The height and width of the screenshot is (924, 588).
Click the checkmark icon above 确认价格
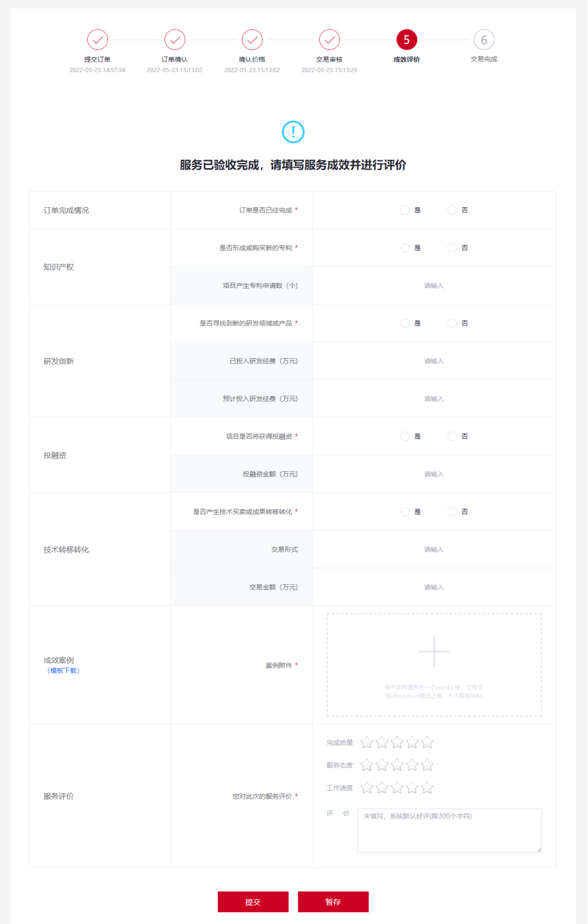(x=252, y=39)
